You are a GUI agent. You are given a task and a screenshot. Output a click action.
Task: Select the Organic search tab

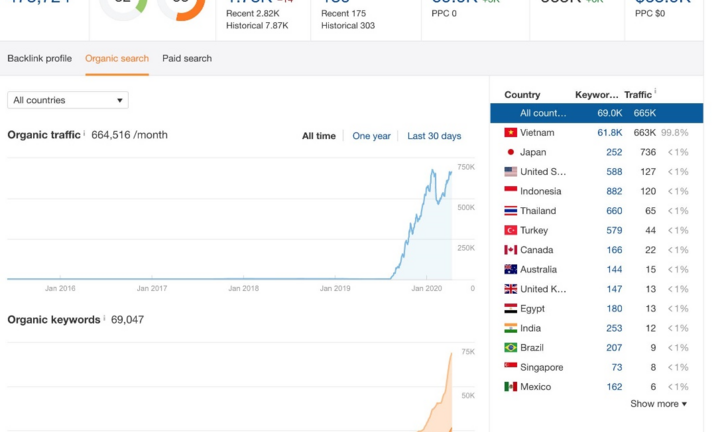pyautogui.click(x=117, y=59)
